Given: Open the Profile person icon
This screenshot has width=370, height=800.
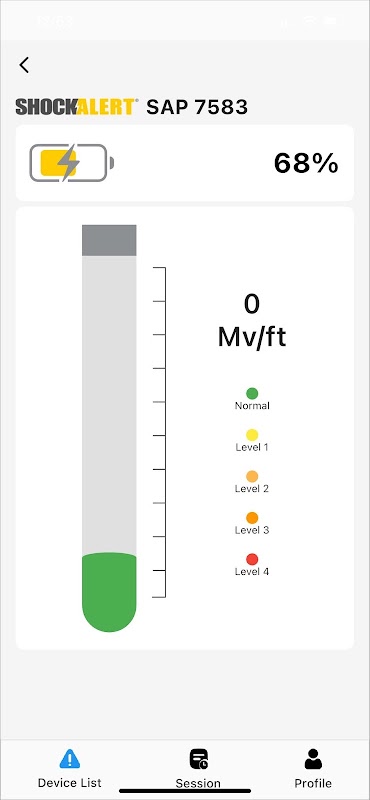Looking at the screenshot, I should coord(313,759).
